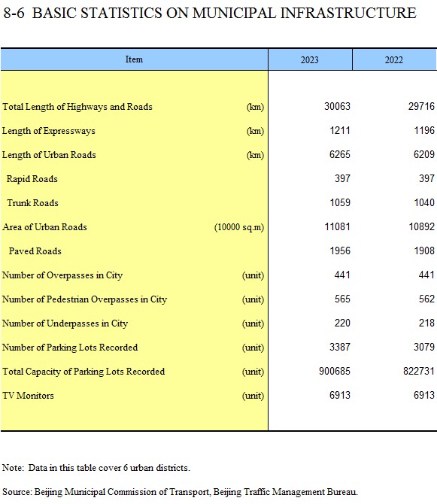437x504 pixels.
Task: Select the 2022 column header
Action: coord(394,59)
